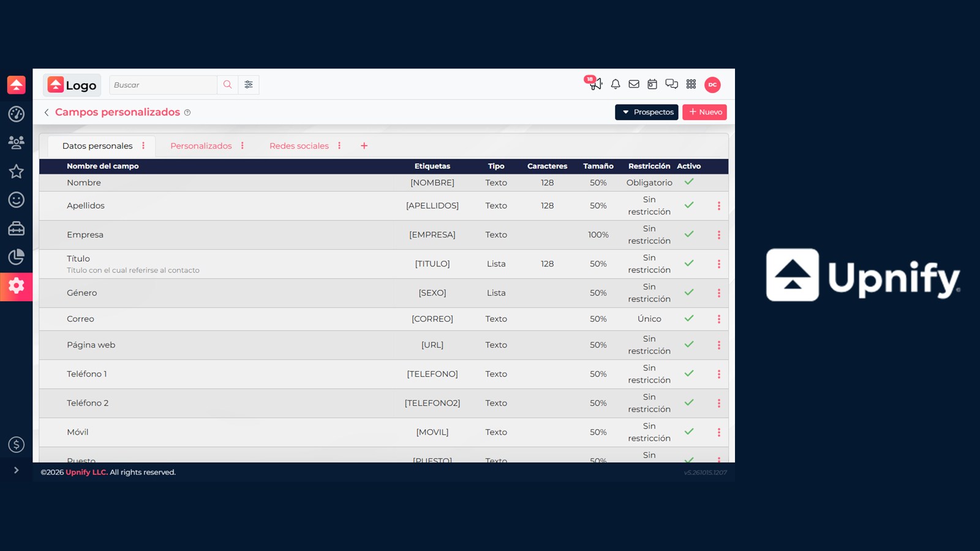Open the chat bubbles icon

coord(672,84)
